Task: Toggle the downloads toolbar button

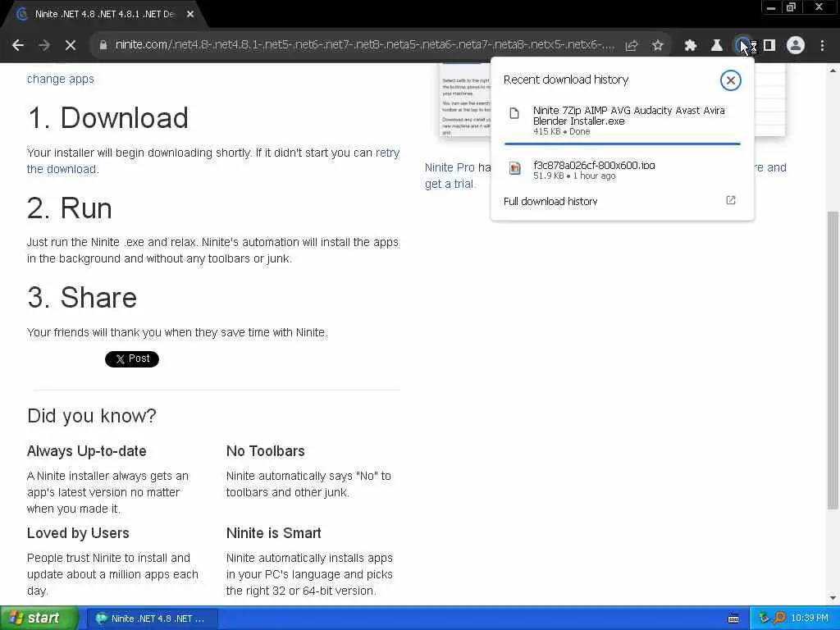Action: point(743,46)
